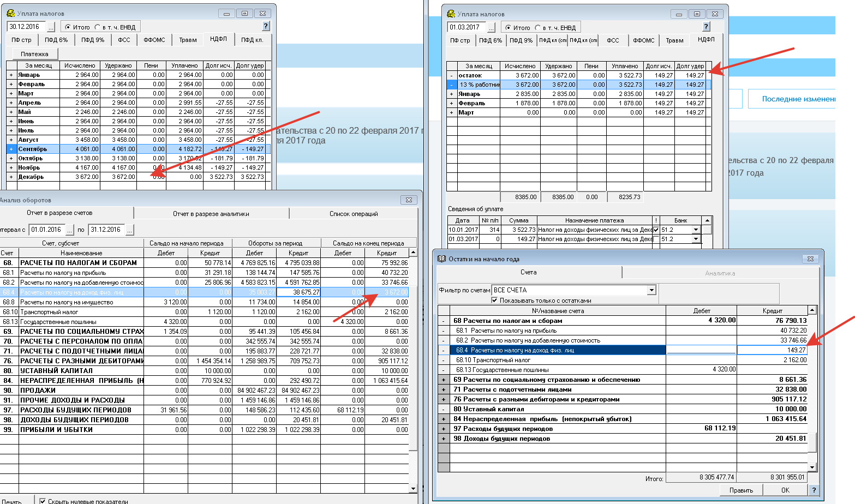This screenshot has height=504, width=855.
Task: Click the help icon in the 30.12.2016 tax window
Action: (x=266, y=26)
